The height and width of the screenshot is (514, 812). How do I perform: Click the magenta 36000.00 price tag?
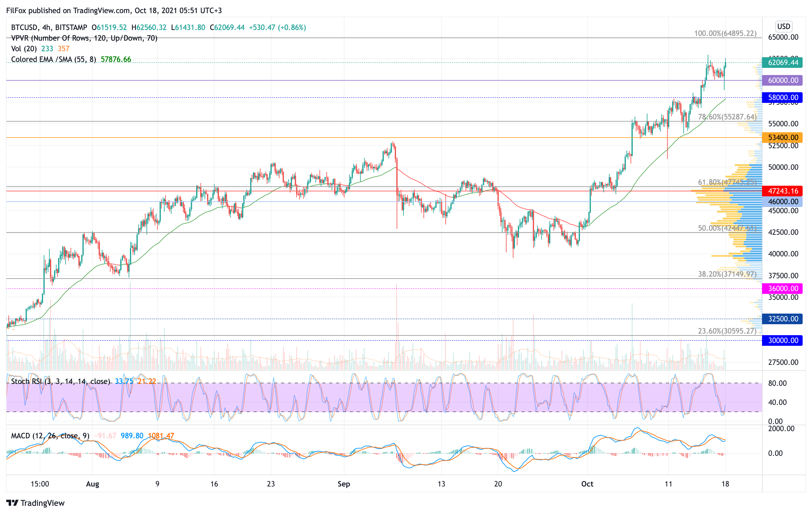pyautogui.click(x=782, y=289)
